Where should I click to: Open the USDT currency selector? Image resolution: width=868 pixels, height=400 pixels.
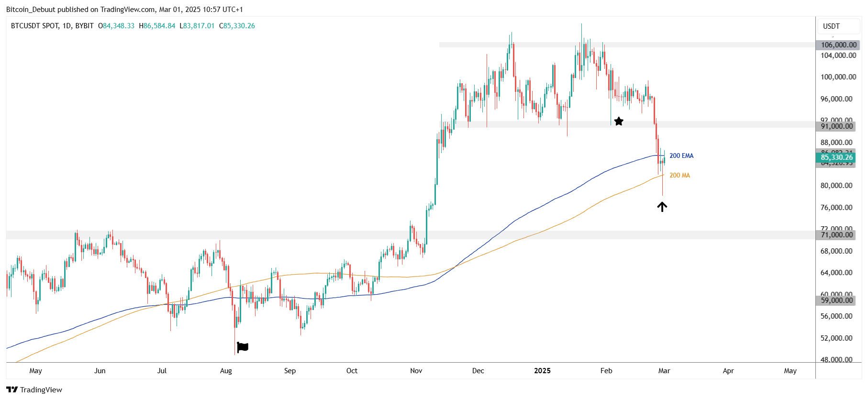(x=831, y=26)
